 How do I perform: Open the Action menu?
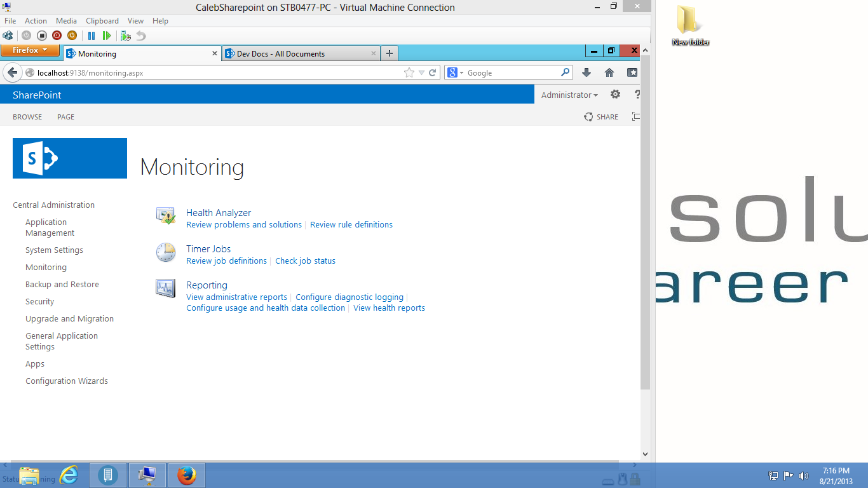(36, 21)
